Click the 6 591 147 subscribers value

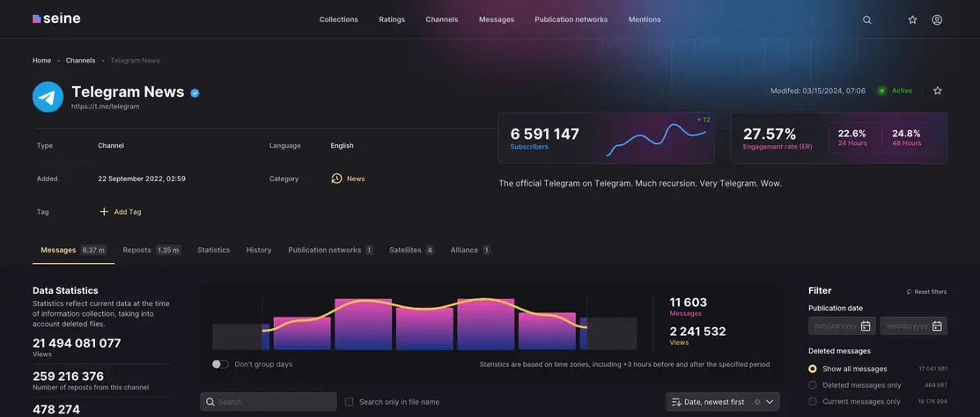tap(544, 135)
